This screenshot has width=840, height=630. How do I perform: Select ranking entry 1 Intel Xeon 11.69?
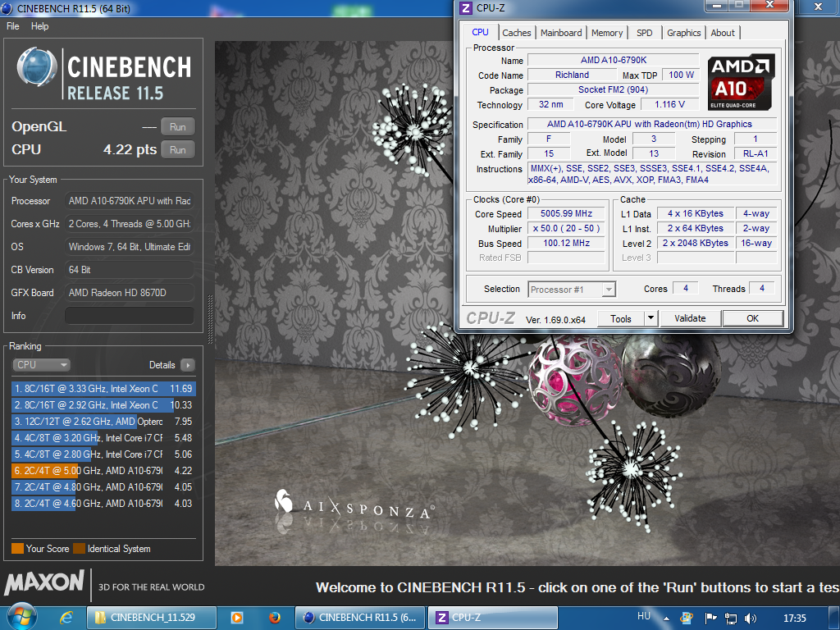(x=103, y=389)
